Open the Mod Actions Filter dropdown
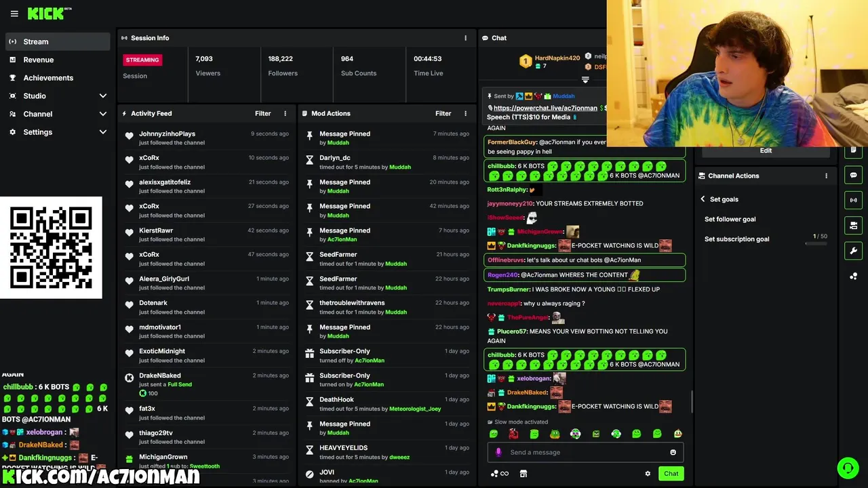The height and width of the screenshot is (488, 868). [443, 113]
